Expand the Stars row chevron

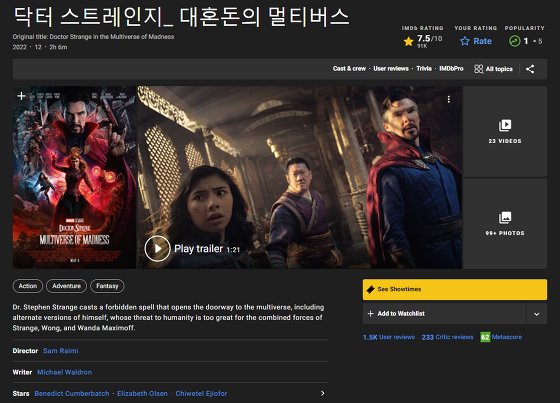(x=322, y=393)
